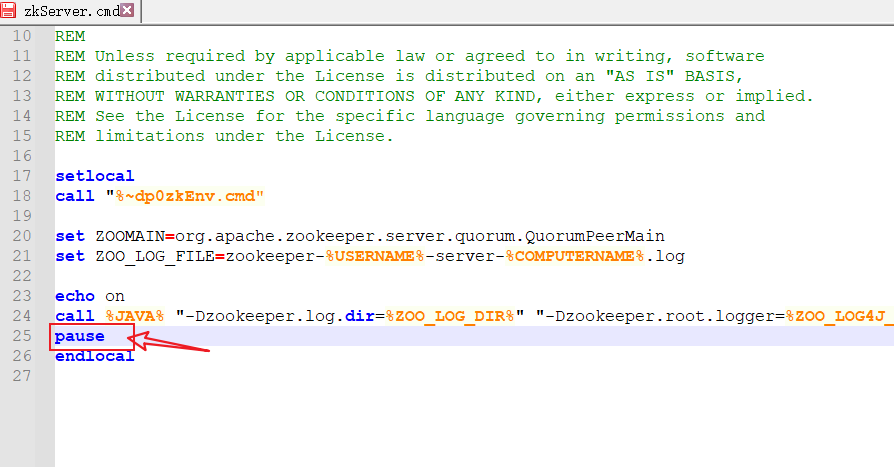Place cursor on the highlighted pause command
The width and height of the screenshot is (894, 467).
[x=80, y=336]
